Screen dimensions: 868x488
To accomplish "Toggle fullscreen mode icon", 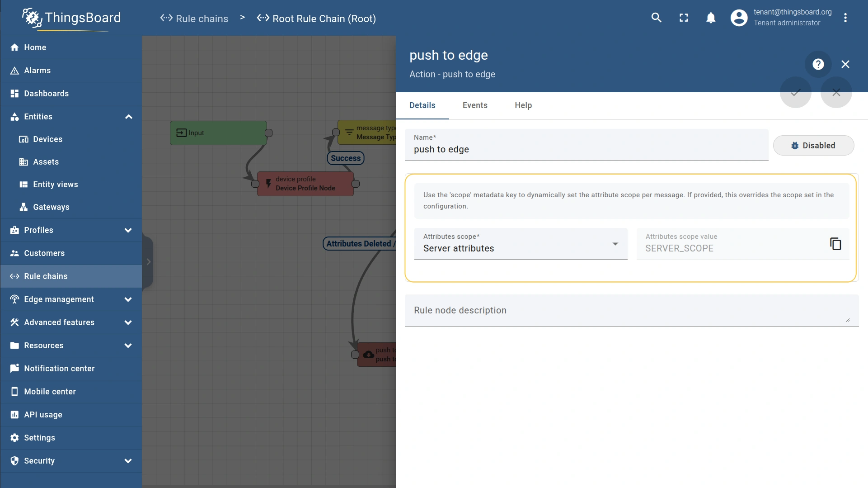I will [684, 18].
